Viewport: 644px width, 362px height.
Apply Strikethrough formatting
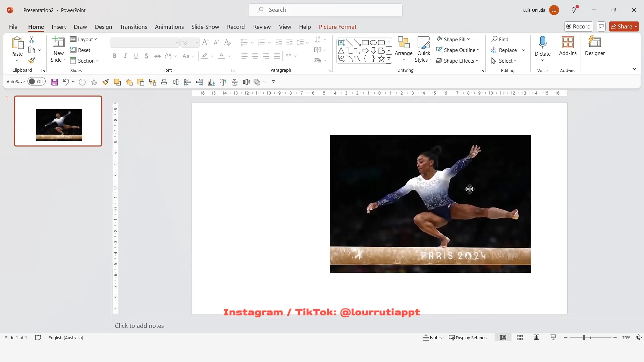pos(157,56)
